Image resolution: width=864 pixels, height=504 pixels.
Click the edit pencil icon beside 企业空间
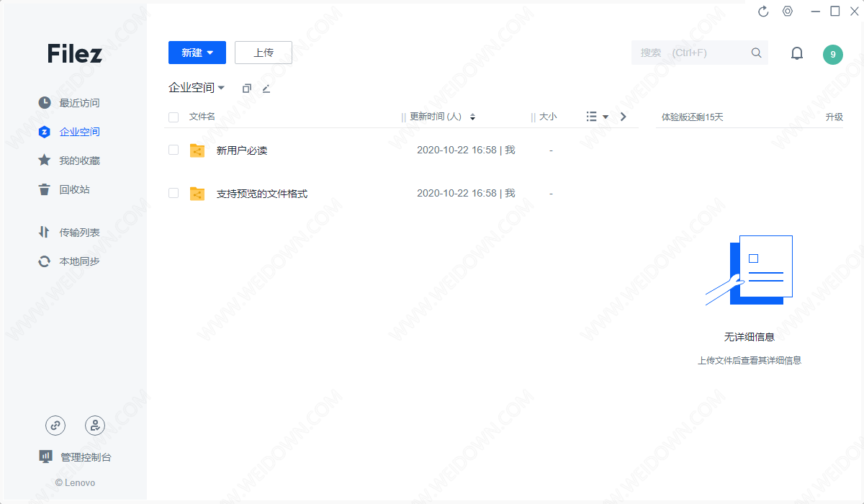pyautogui.click(x=266, y=89)
